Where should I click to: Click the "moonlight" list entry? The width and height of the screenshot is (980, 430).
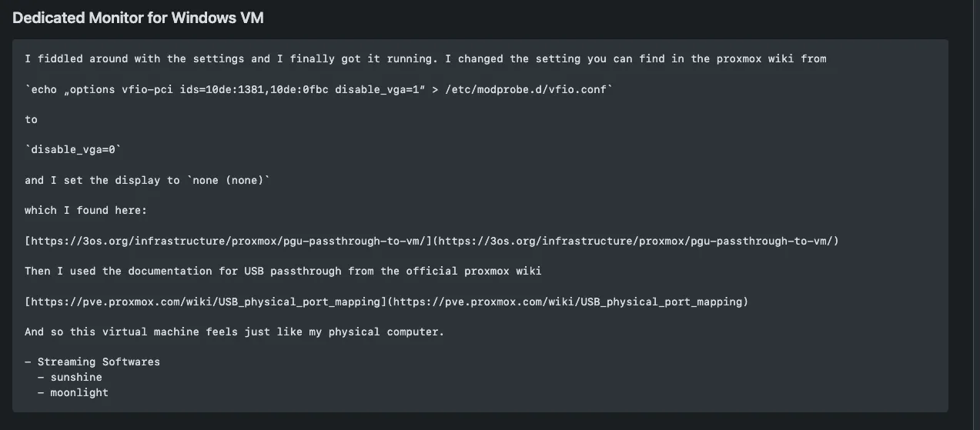[x=79, y=392]
